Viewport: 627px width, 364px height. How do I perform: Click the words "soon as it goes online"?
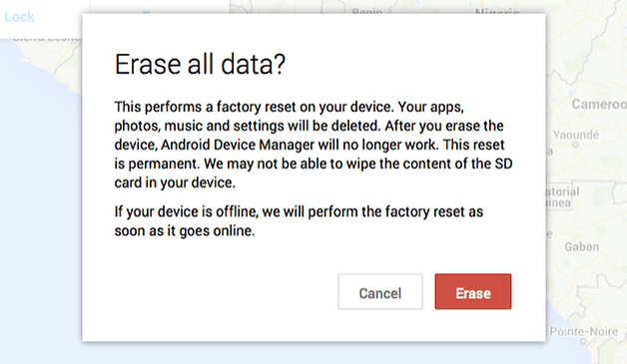(185, 231)
